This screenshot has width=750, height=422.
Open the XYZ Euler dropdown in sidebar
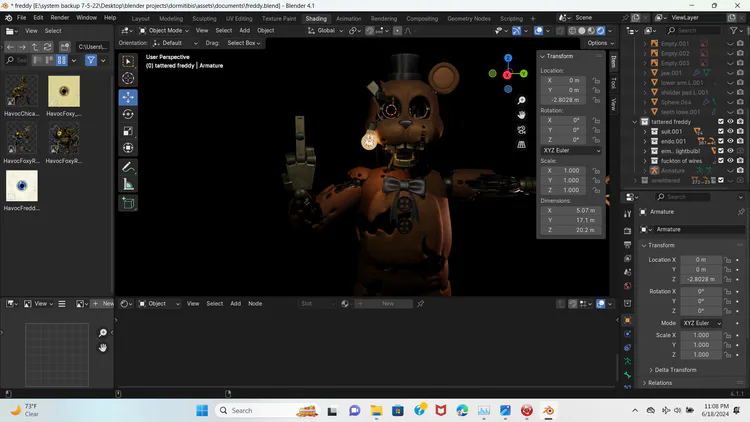point(571,150)
